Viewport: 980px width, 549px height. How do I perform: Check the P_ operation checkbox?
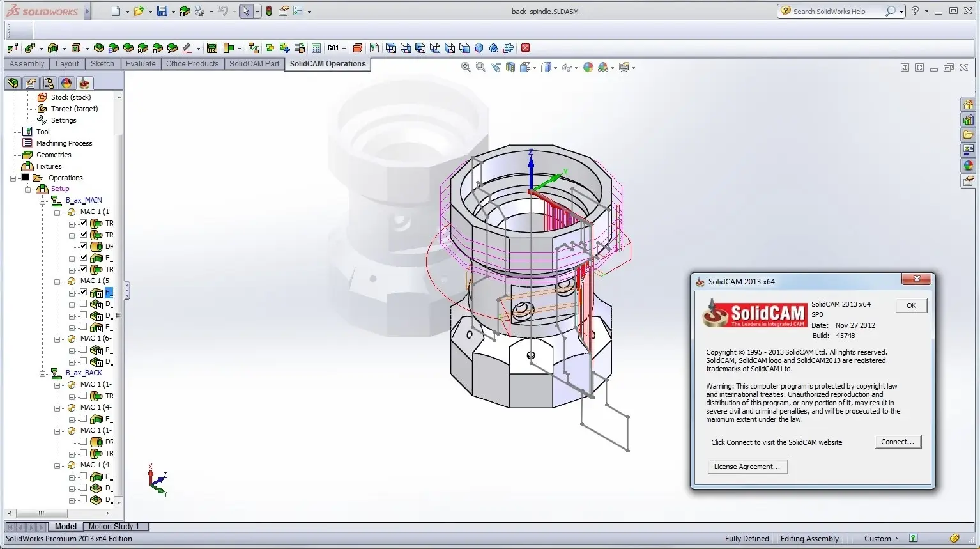83,350
